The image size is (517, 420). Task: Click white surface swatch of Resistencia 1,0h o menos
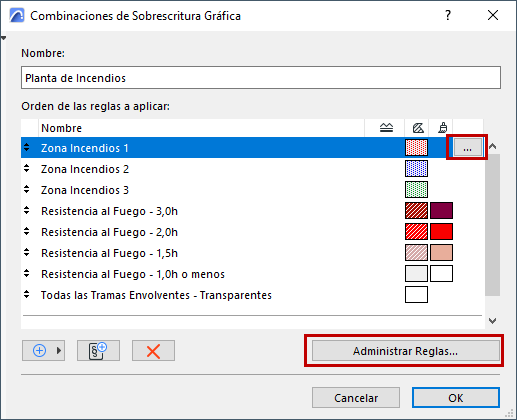(x=441, y=274)
